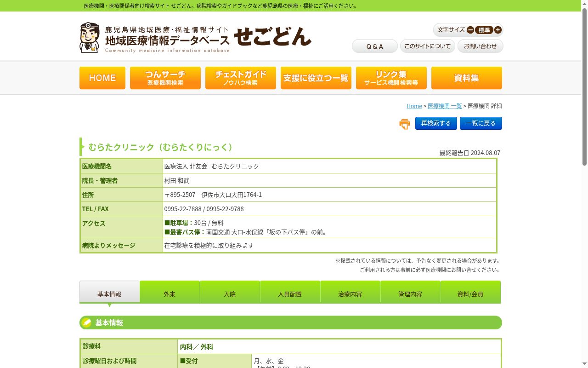
Task: Switch to the 入院 tab
Action: pyautogui.click(x=230, y=292)
